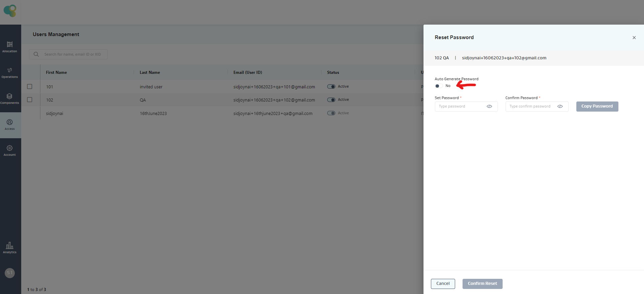Click the app logo at top left
The height and width of the screenshot is (294, 644).
click(x=10, y=11)
